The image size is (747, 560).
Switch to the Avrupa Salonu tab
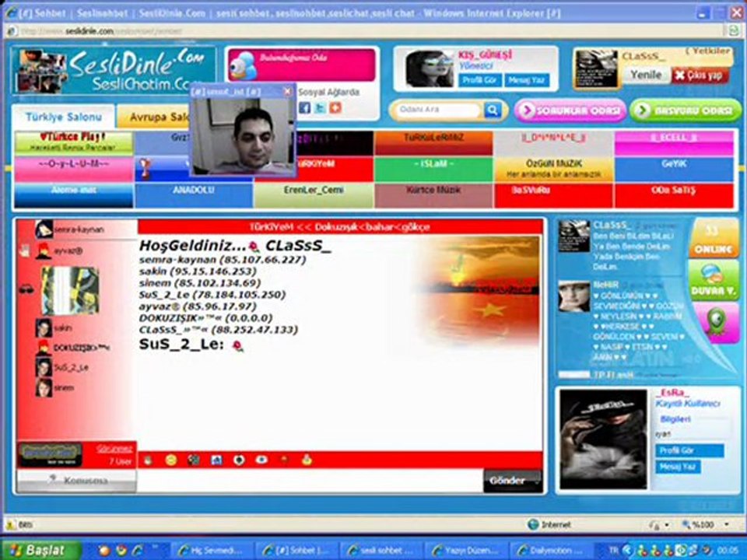point(159,117)
